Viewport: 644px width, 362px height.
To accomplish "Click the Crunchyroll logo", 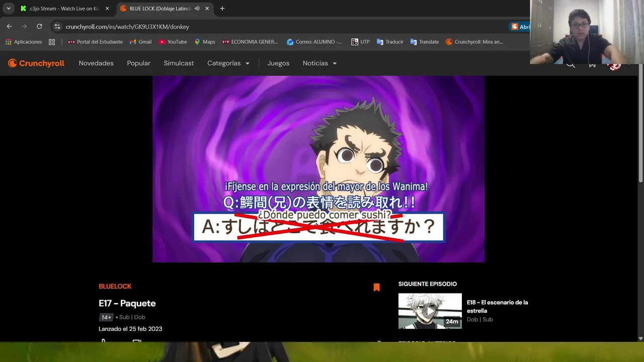I will (x=36, y=63).
